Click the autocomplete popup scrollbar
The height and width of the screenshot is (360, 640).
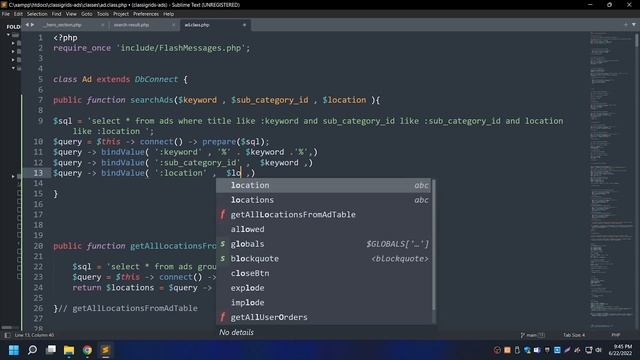click(x=433, y=245)
